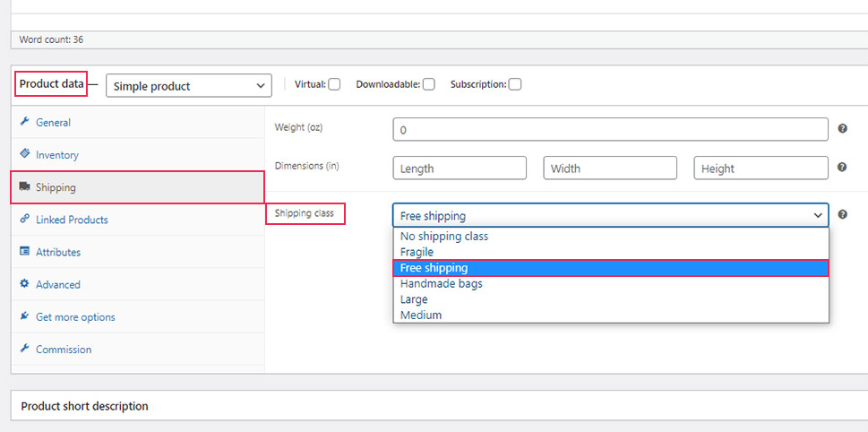This screenshot has height=432, width=868.
Task: Click the Get more options plug icon
Action: 24,316
